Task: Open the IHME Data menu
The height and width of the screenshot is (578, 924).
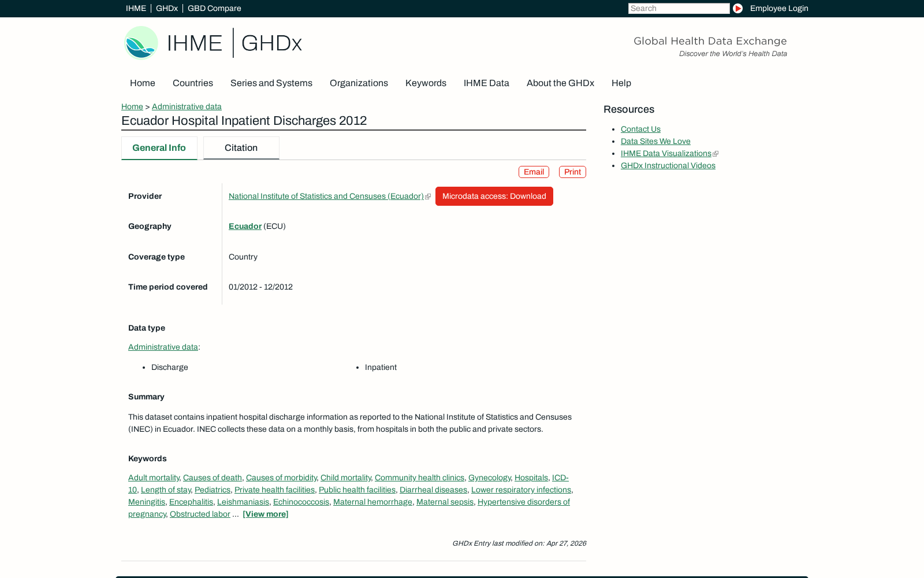Action: 486,83
